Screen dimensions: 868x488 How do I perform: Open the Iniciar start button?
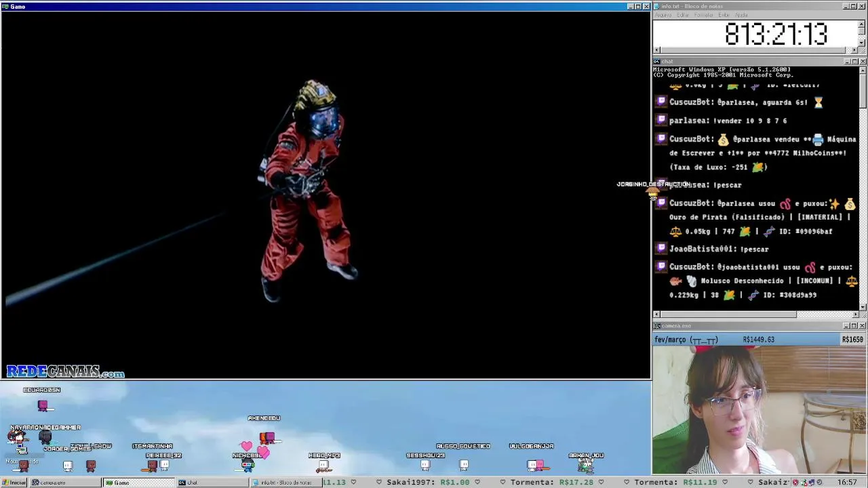(14, 483)
